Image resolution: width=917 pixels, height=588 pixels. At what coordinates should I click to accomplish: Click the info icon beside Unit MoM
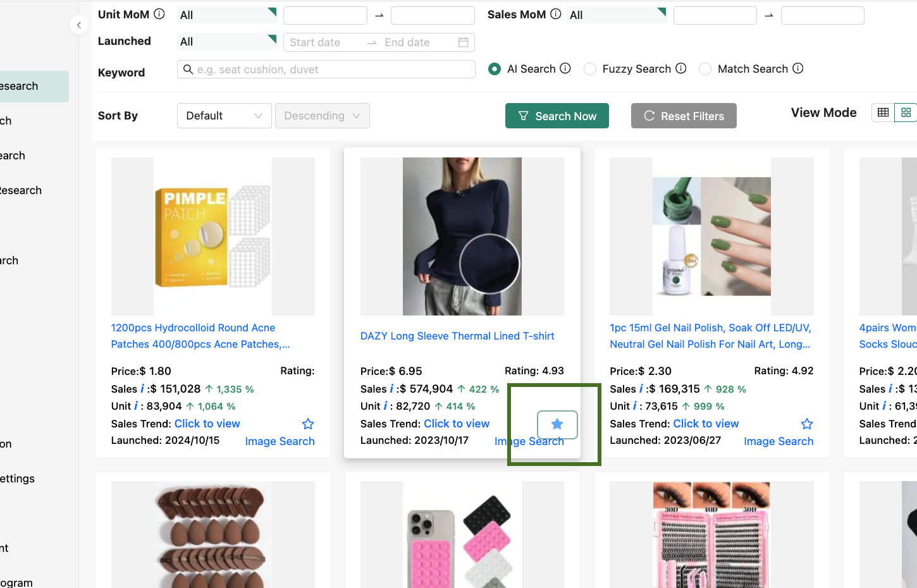[x=159, y=13]
